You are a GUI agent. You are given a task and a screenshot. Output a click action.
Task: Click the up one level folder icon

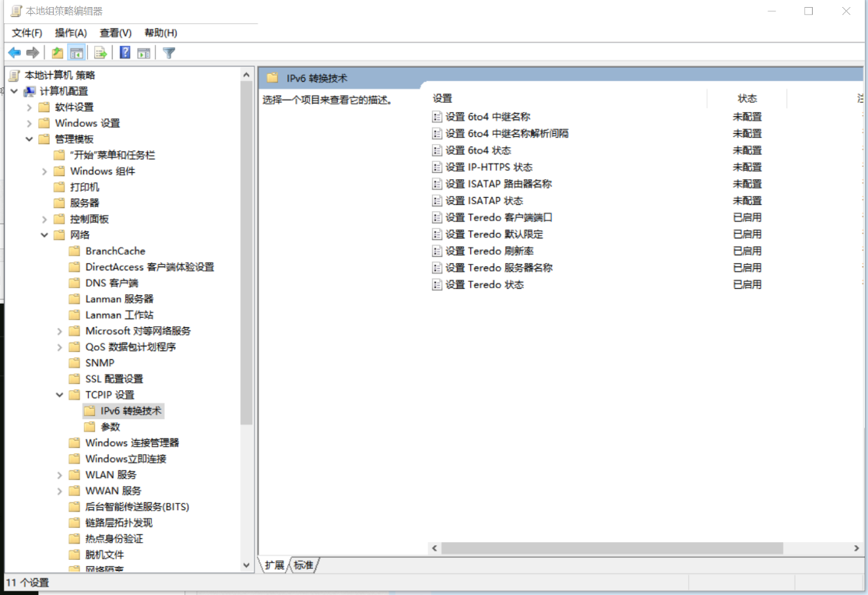pyautogui.click(x=57, y=53)
